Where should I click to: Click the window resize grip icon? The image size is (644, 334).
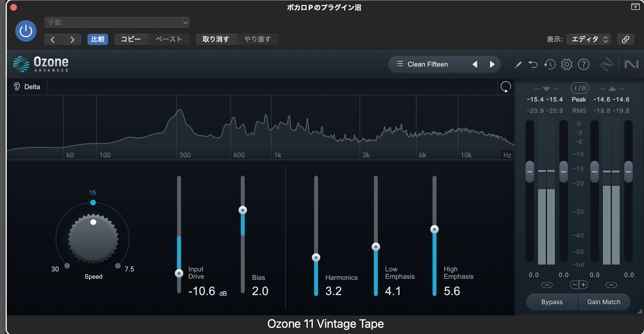[640, 311]
